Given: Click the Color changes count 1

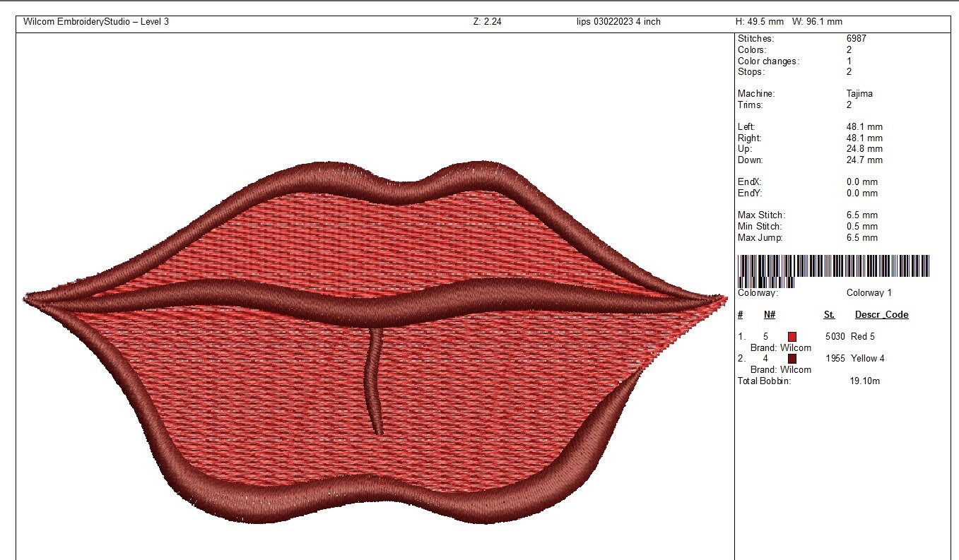Looking at the screenshot, I should (x=849, y=61).
